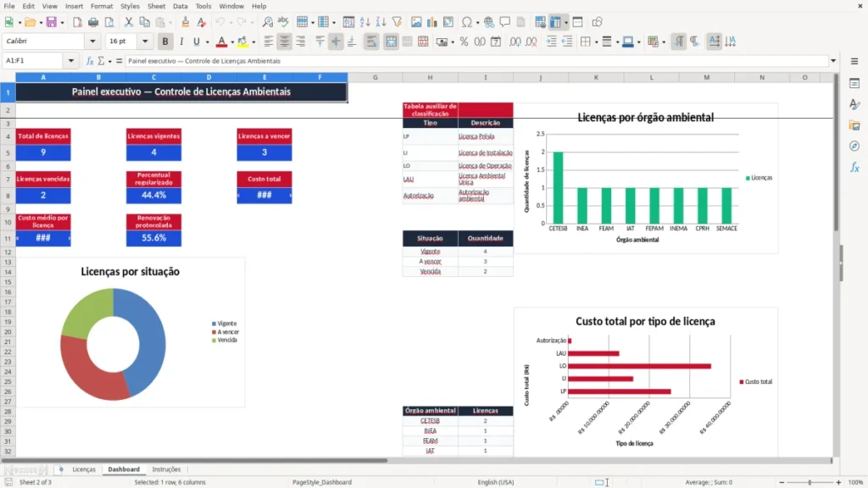Click the zoom slider handle
Viewport: 868px width, 488px height.
tap(810, 482)
